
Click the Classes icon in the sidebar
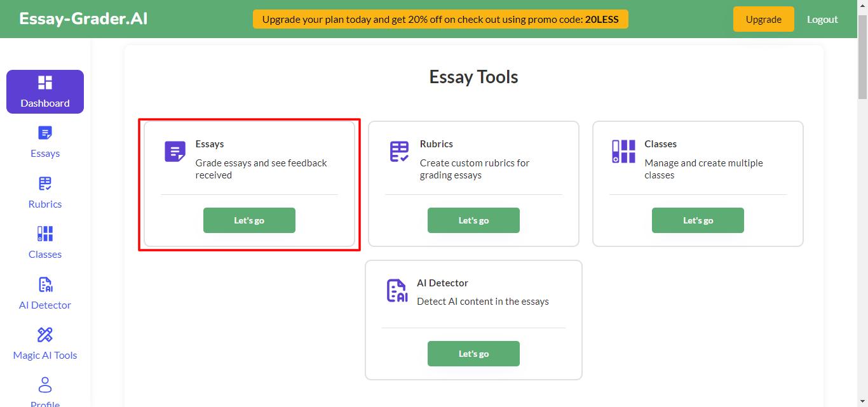point(44,234)
